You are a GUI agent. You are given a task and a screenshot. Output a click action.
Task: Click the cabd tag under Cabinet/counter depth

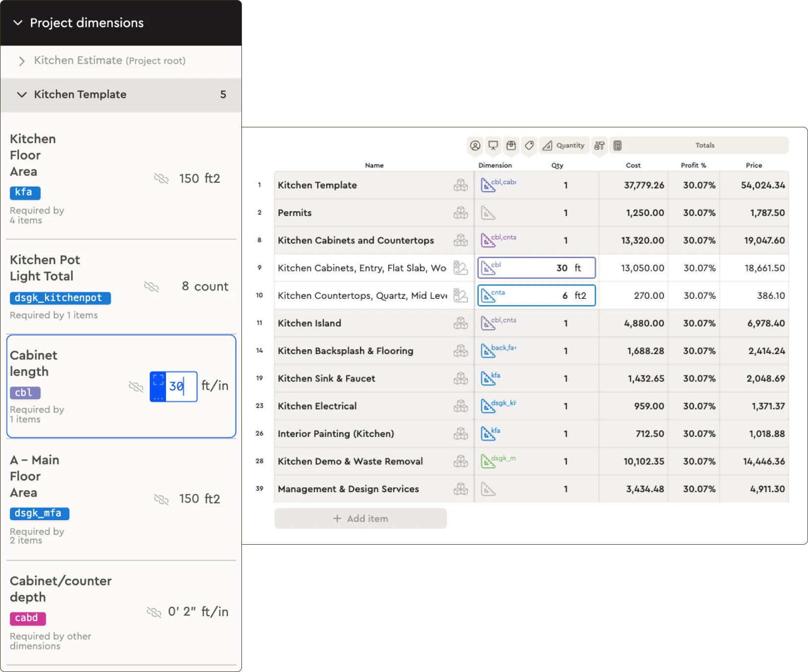point(28,618)
